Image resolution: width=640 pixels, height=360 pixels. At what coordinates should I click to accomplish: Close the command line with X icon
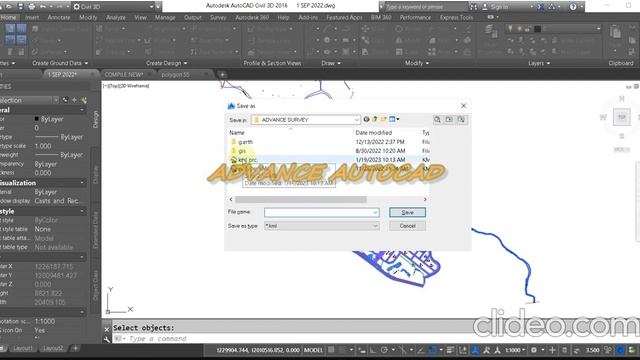[107, 329]
